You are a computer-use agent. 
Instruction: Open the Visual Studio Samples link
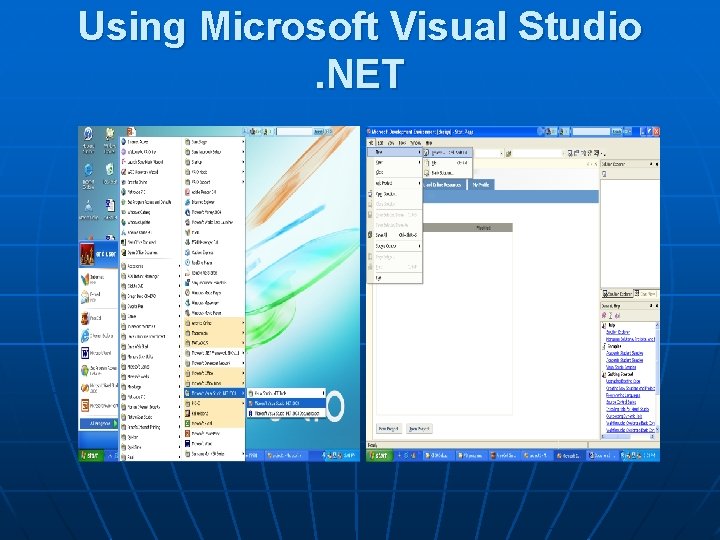pyautogui.click(x=621, y=367)
